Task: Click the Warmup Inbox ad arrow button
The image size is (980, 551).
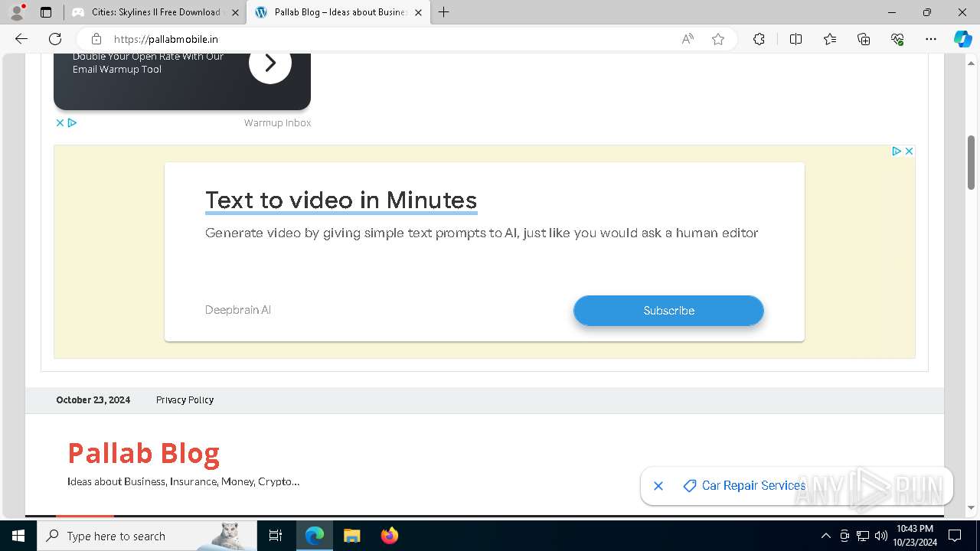Action: 270,63
